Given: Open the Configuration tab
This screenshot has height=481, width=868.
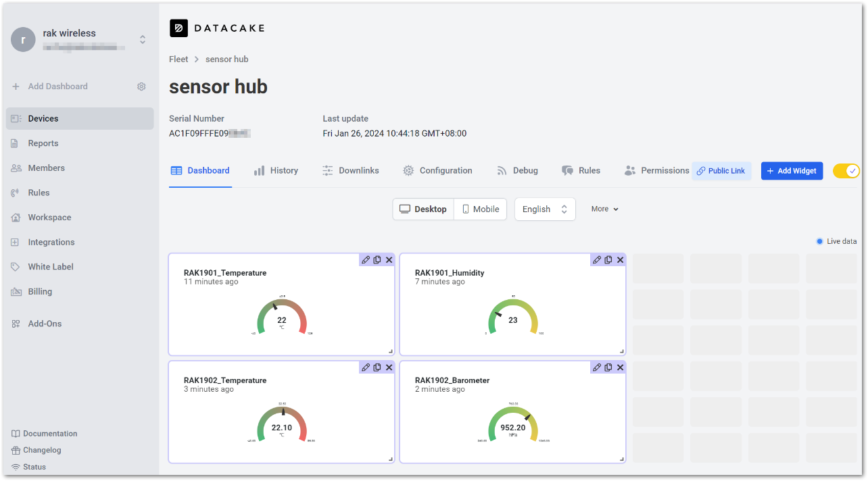Looking at the screenshot, I should pyautogui.click(x=437, y=170).
